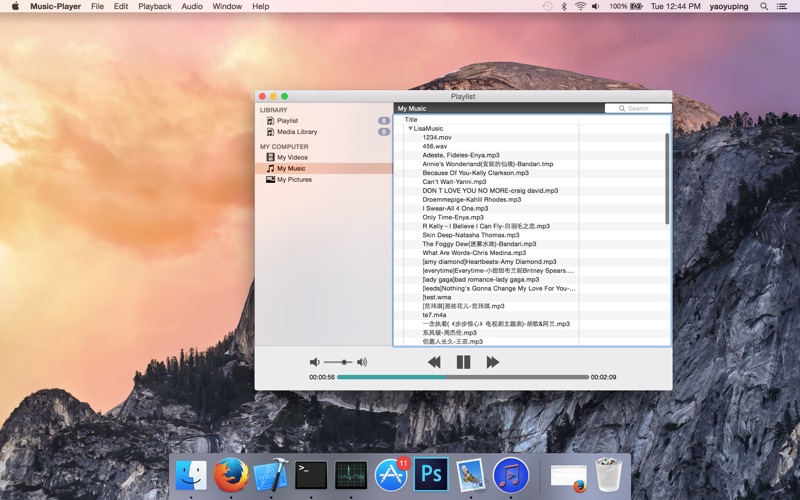Open My Videos in sidebar
The image size is (800, 500).
tap(292, 157)
